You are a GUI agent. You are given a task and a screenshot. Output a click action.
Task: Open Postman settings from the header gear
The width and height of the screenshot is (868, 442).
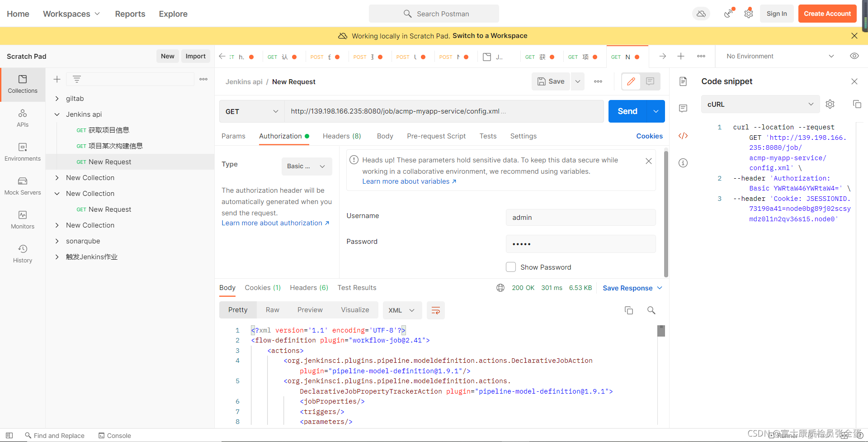pos(748,14)
